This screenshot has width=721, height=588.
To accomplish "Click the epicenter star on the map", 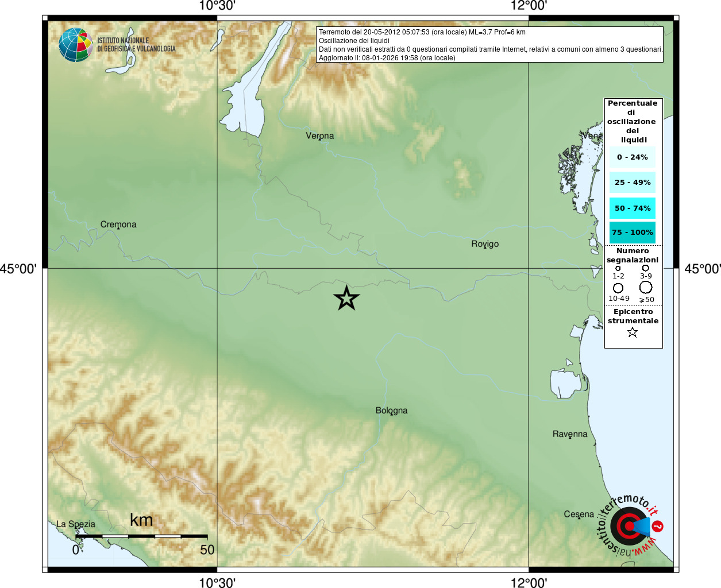I will pyautogui.click(x=346, y=298).
